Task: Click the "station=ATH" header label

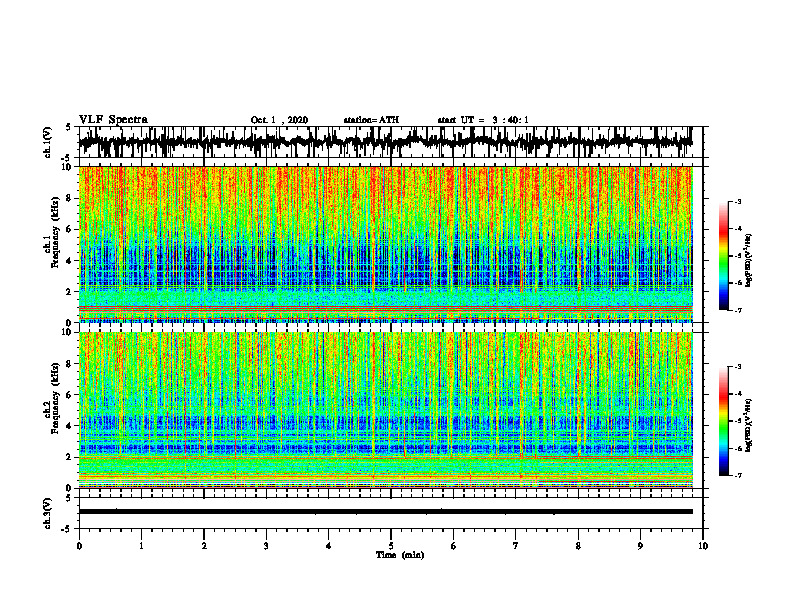Action: 371,120
